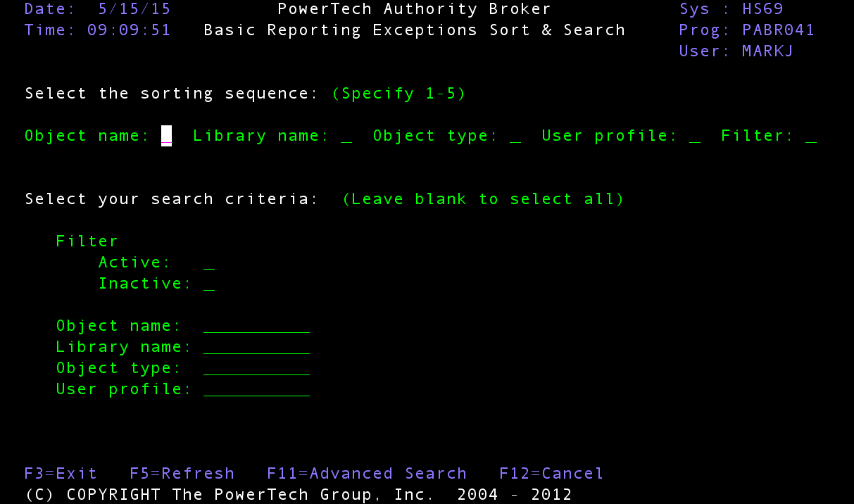This screenshot has width=854, height=504.
Task: Click the 'Filter' section label under search criteria
Action: (87, 241)
